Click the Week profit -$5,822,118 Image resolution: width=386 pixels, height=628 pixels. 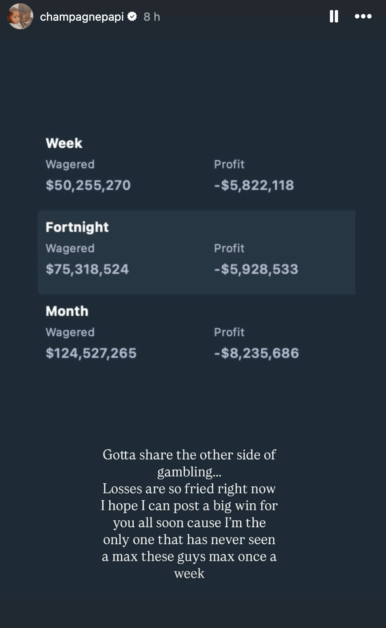tap(254, 185)
